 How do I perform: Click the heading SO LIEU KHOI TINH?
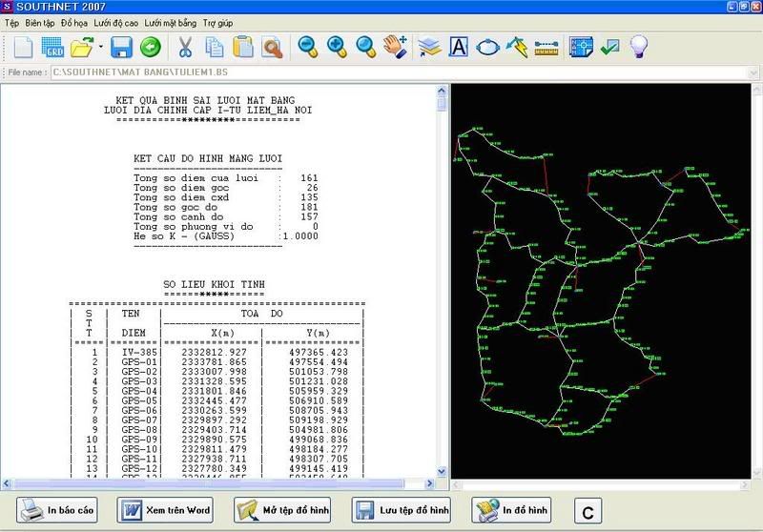214,284
